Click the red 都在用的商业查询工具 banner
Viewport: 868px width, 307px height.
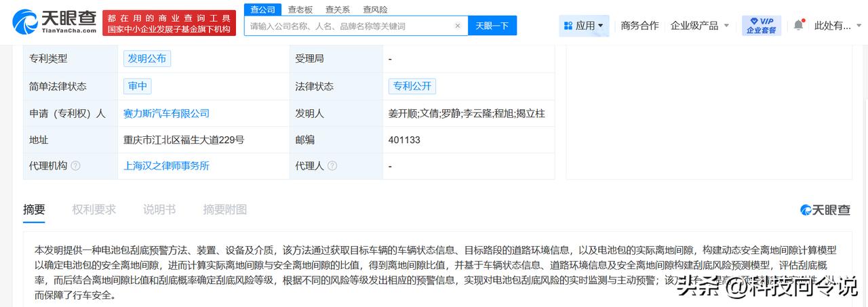pyautogui.click(x=170, y=23)
